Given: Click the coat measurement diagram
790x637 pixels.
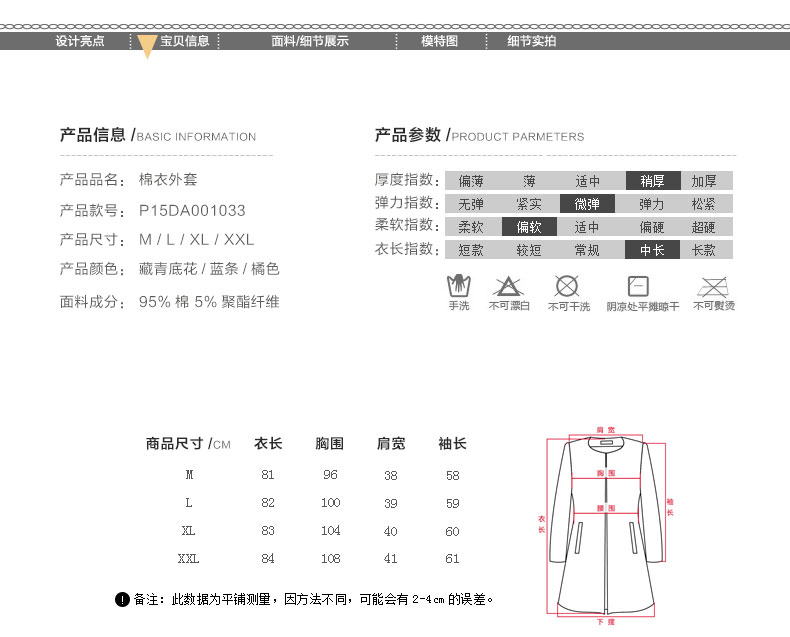Looking at the screenshot, I should 606,526.
